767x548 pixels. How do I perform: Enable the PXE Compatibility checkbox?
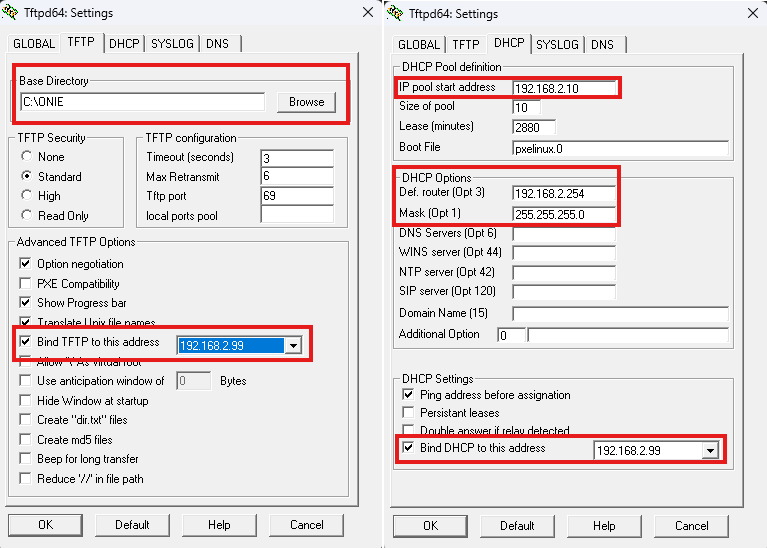[x=26, y=283]
